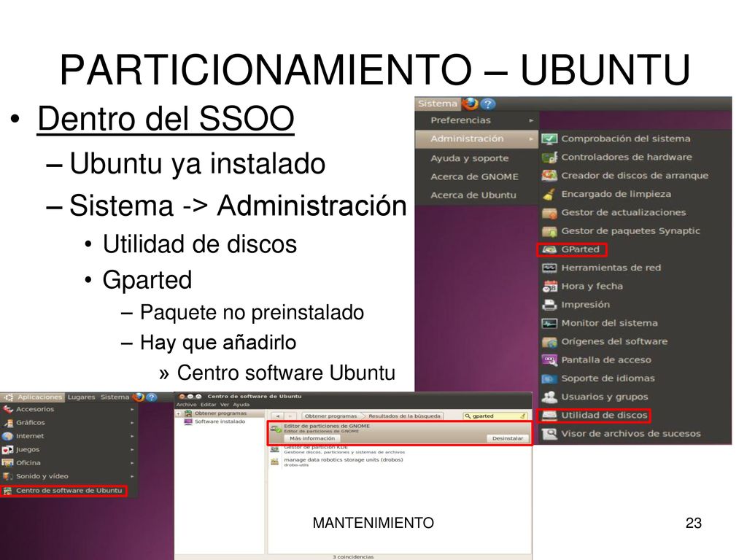This screenshot has height=560, width=747.
Task: Click the Más información button
Action: 312,438
